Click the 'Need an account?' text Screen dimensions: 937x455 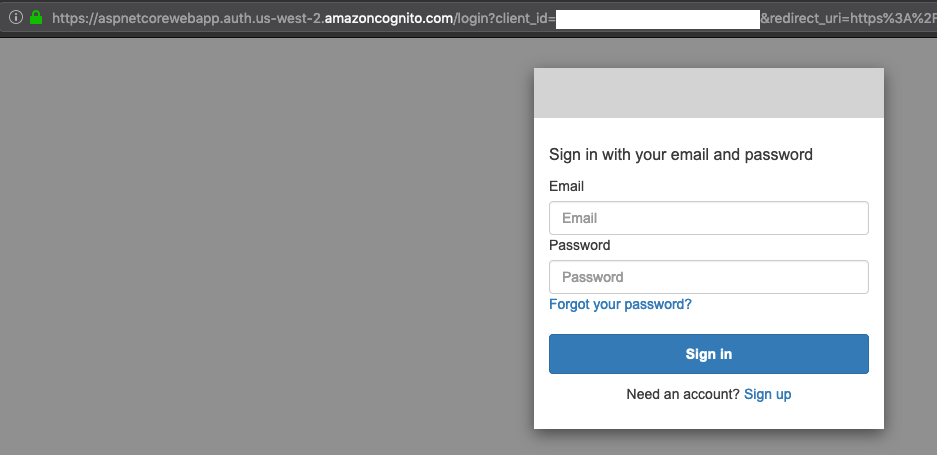(x=683, y=394)
